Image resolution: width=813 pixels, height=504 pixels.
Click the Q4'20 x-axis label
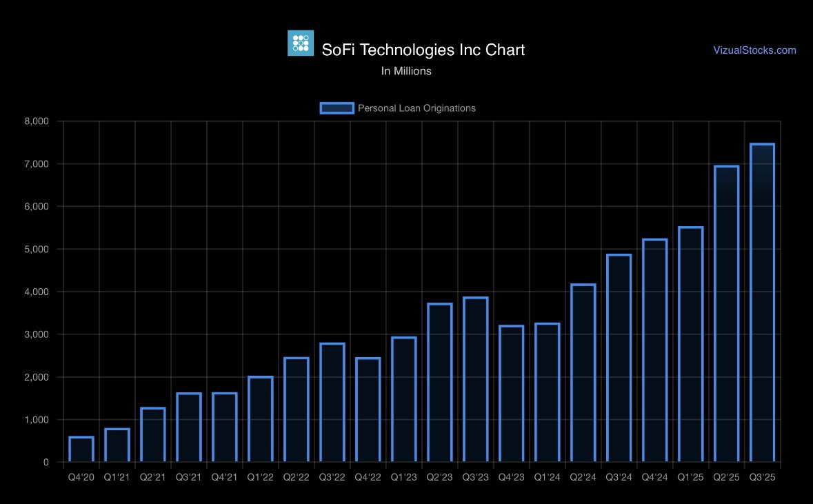[81, 477]
